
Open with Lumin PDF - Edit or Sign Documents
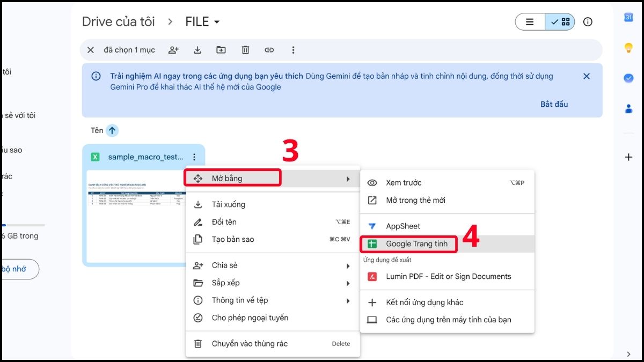[447, 277]
